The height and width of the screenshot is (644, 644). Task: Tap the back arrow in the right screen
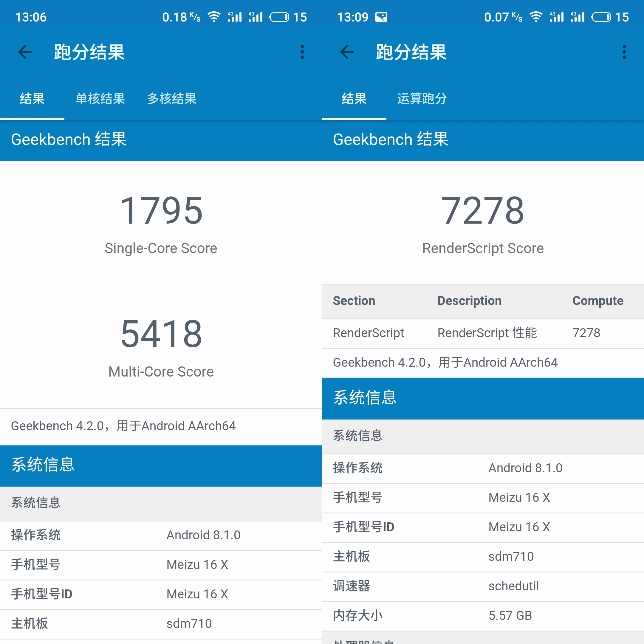pos(347,52)
